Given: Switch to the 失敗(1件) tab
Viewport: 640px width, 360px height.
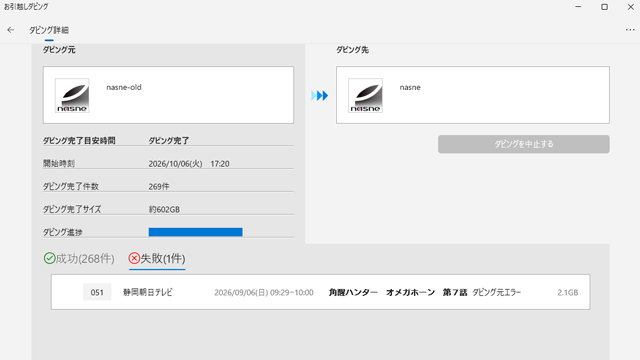Looking at the screenshot, I should pos(157,258).
